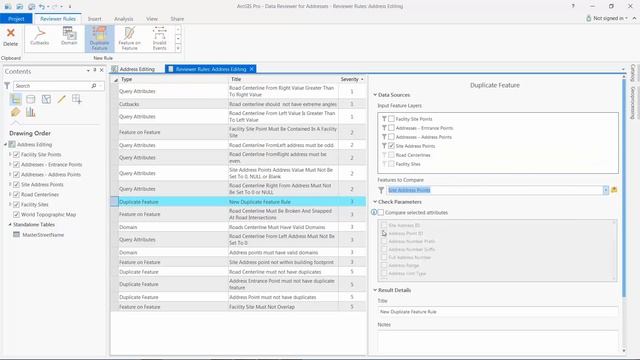The image size is (640, 360).
Task: Sort rules by Severity column header
Action: tap(352, 79)
